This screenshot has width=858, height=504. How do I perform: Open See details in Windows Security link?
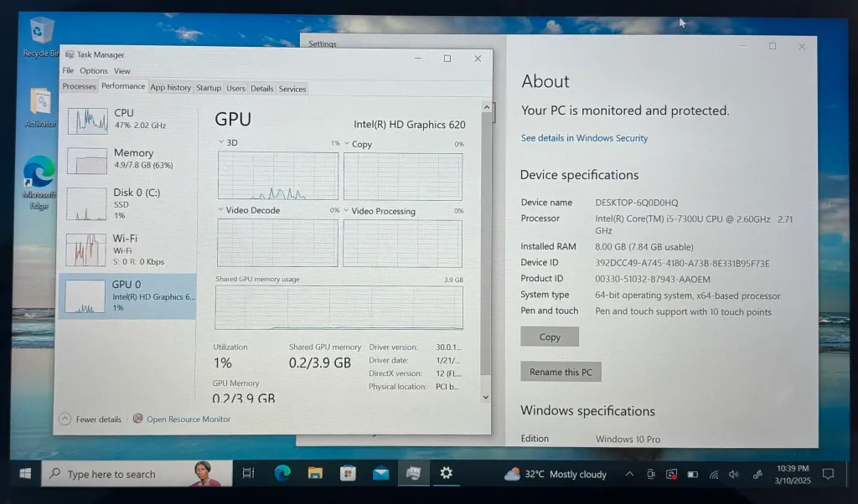pos(584,138)
